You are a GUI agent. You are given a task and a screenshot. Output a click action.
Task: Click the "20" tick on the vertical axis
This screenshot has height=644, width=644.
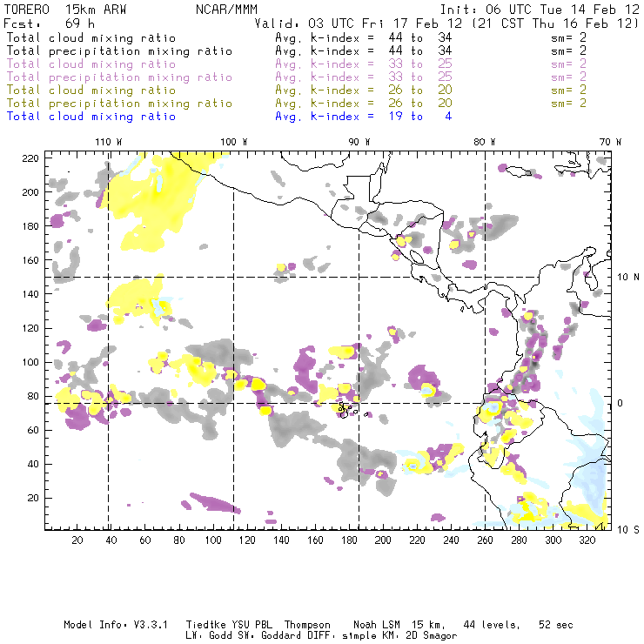click(34, 498)
